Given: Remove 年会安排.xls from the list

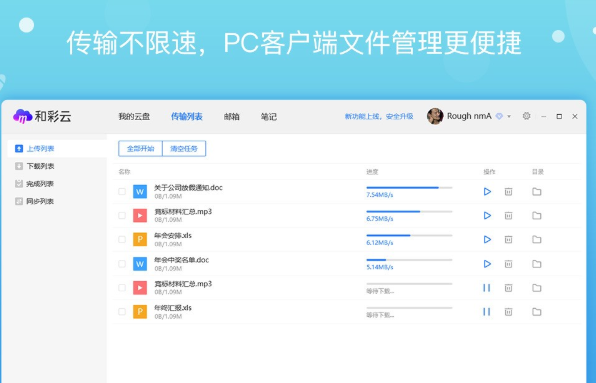Looking at the screenshot, I should coord(508,239).
